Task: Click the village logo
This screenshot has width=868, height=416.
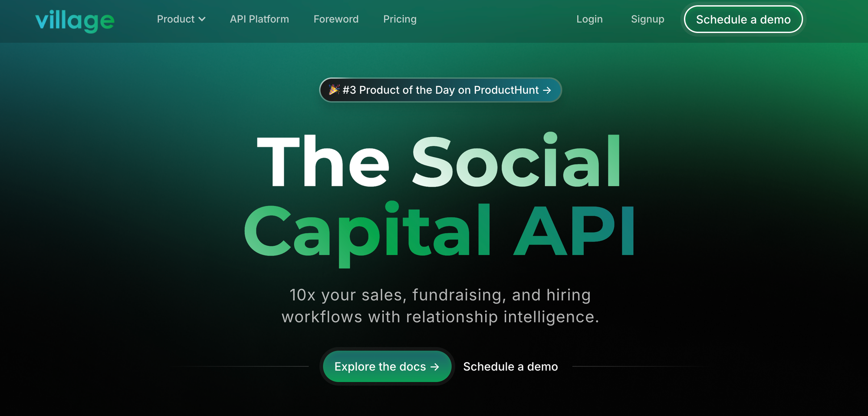Action: (x=75, y=20)
